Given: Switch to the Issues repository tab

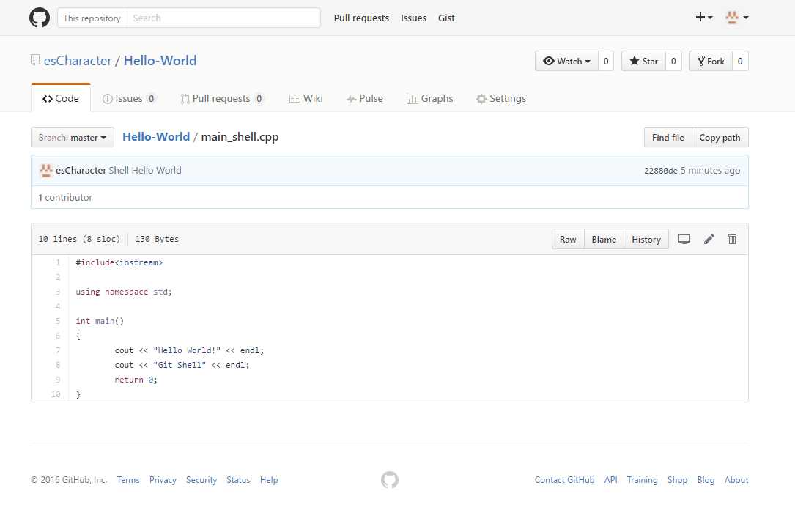Looking at the screenshot, I should [129, 98].
